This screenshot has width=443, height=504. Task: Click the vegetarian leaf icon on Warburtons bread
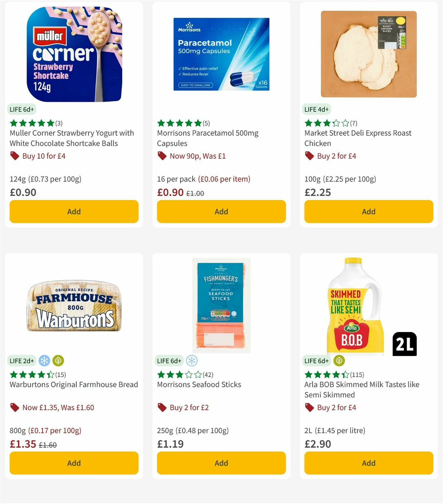coord(58,360)
